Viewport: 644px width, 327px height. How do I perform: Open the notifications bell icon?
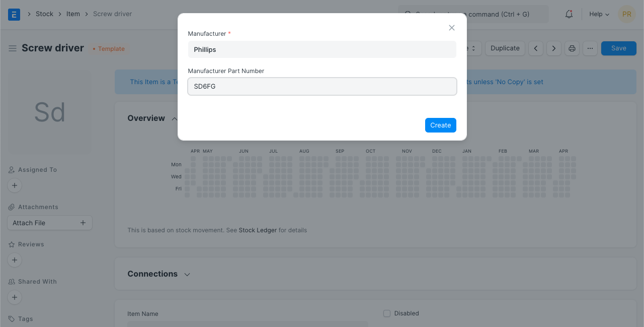click(x=569, y=14)
